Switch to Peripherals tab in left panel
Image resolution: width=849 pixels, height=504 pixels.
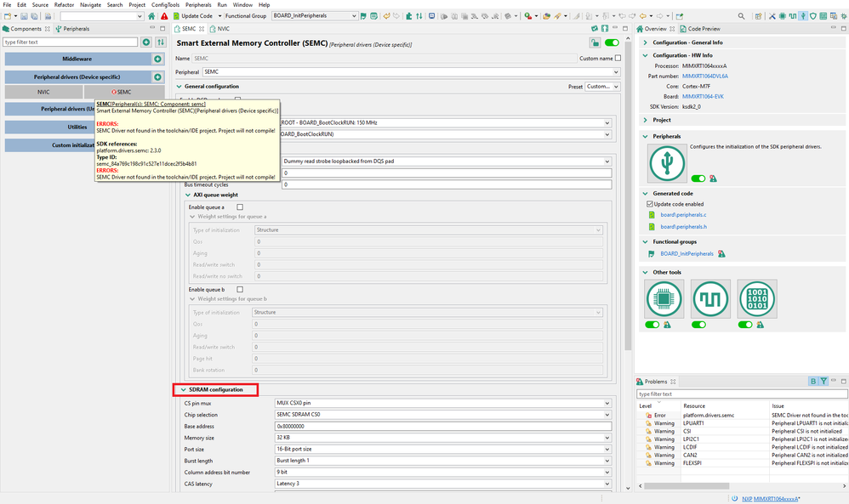[72, 29]
